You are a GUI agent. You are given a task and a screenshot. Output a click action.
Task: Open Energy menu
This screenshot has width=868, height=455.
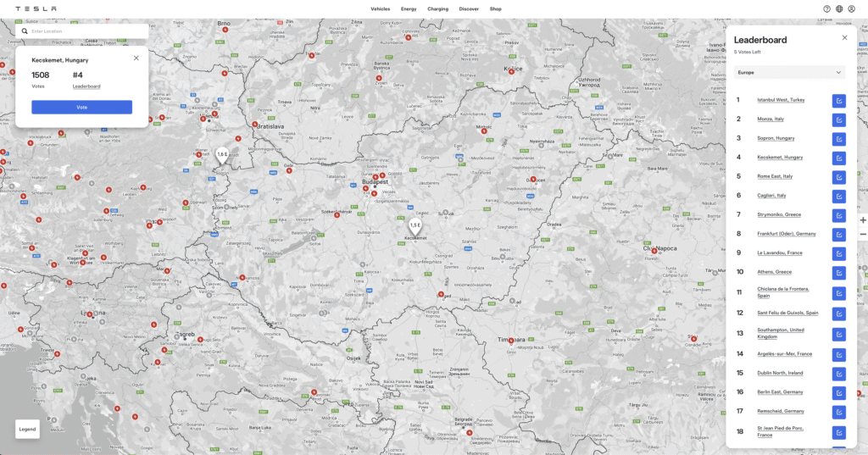tap(409, 8)
